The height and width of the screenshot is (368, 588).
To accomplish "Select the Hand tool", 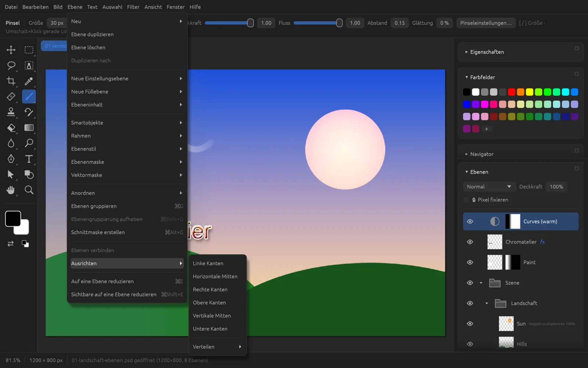I will click(x=11, y=190).
